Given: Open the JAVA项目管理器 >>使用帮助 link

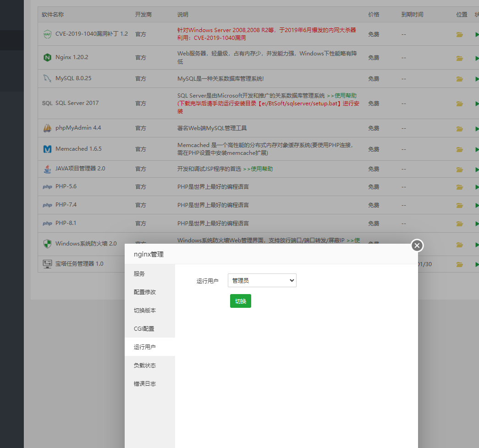Looking at the screenshot, I should pos(258,169).
